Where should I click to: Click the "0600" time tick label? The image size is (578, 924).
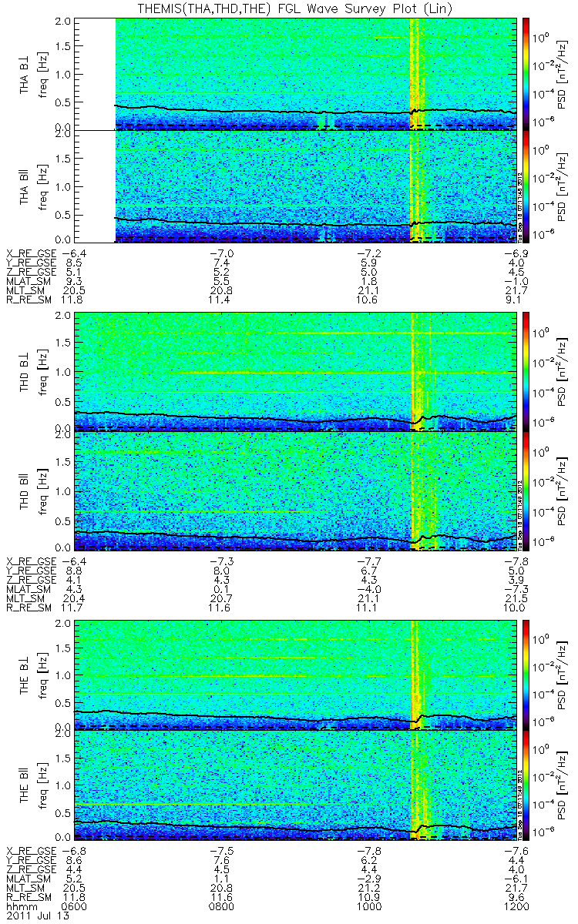point(72,906)
